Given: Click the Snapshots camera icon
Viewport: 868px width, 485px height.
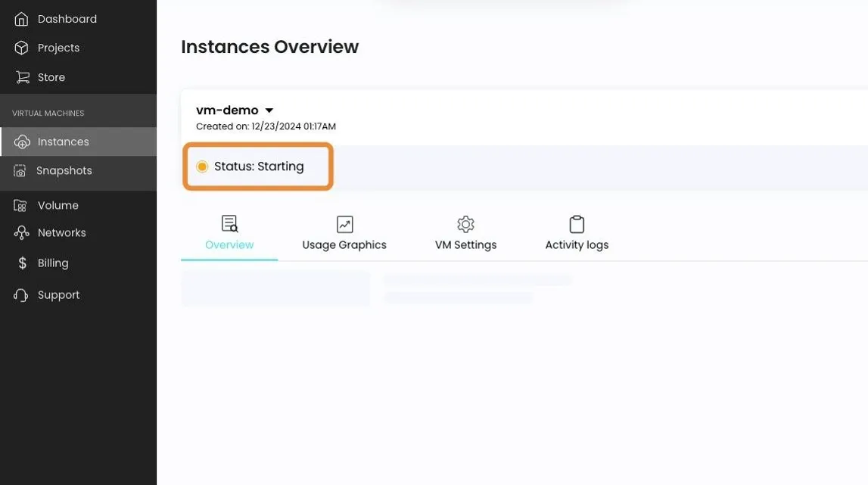Looking at the screenshot, I should point(20,170).
